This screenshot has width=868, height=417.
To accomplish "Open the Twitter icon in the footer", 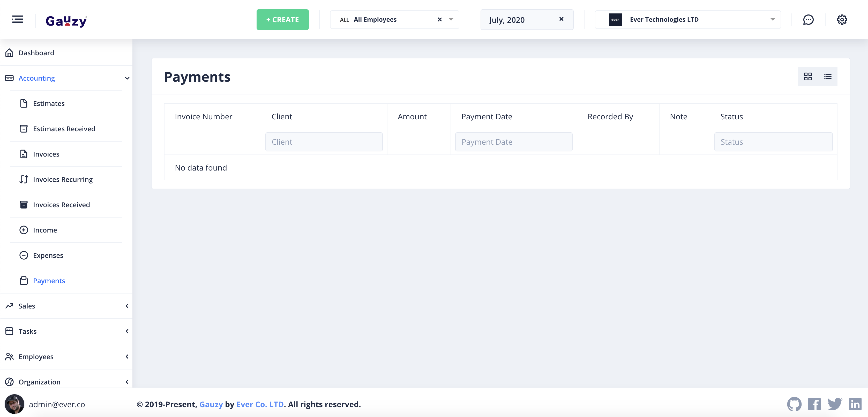I will coord(835,404).
